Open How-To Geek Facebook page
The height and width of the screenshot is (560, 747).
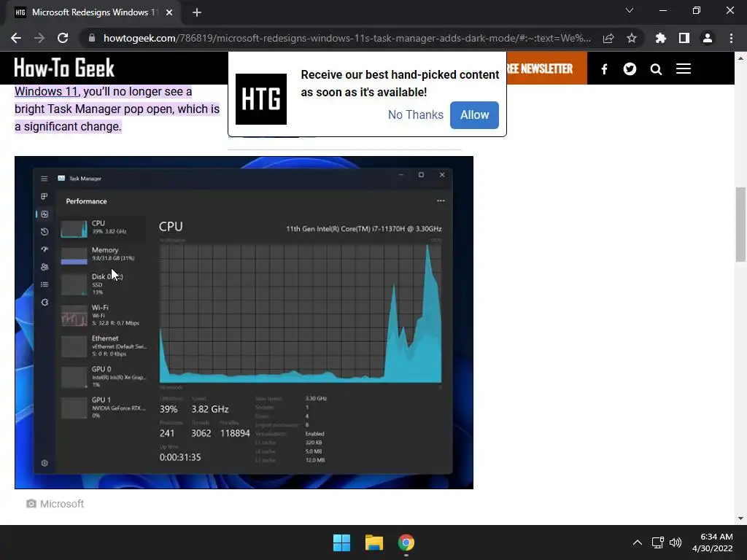tap(604, 69)
